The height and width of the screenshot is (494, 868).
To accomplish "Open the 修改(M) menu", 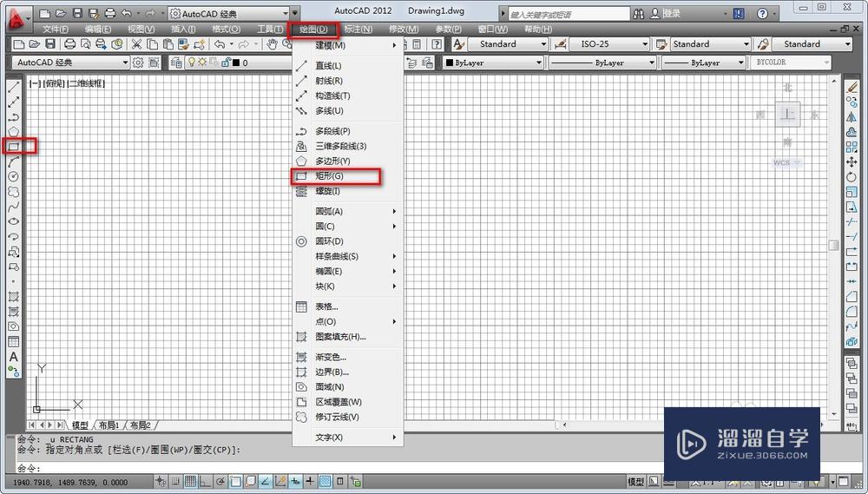I will pos(403,29).
